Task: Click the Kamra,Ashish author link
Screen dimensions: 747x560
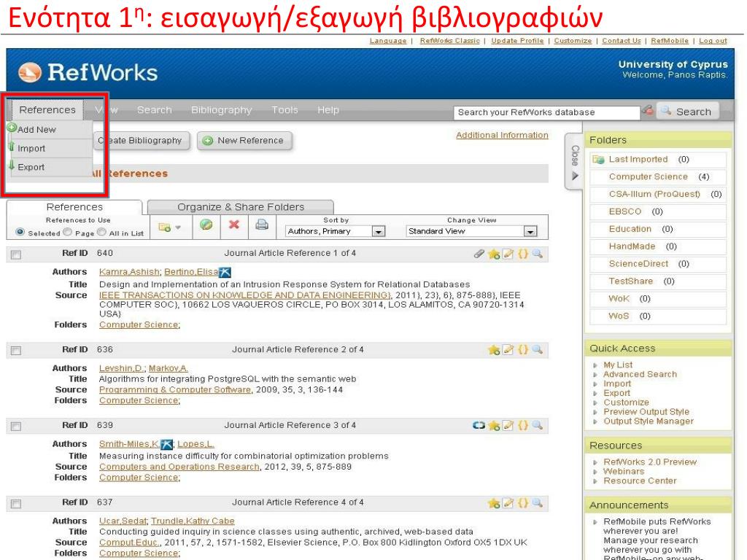Action: pos(129,272)
